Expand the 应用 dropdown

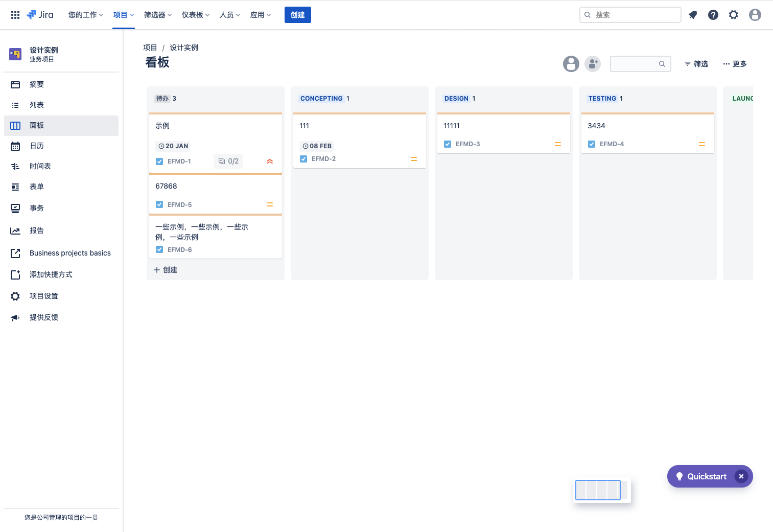(x=261, y=15)
